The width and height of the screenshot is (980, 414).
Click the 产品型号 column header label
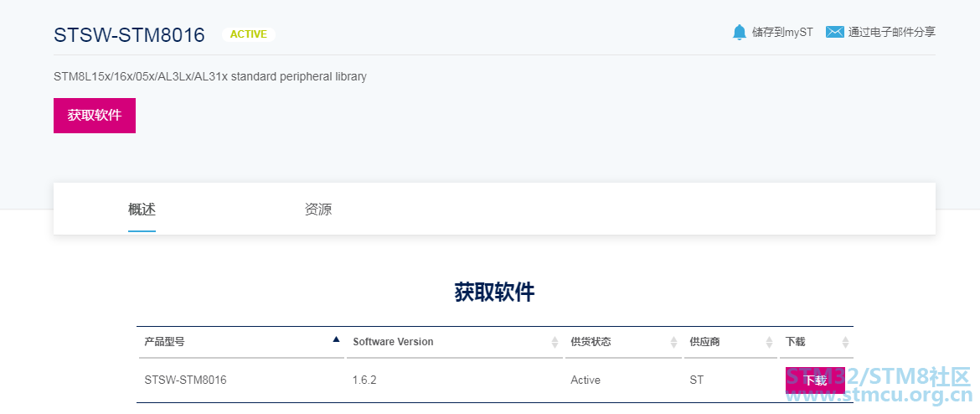point(164,341)
